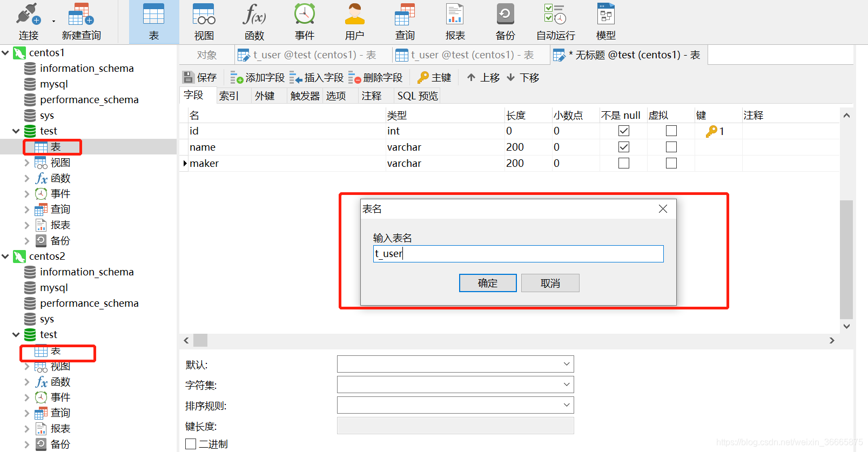Uncheck 不是 null for name field
This screenshot has width=868, height=452.
pyautogui.click(x=624, y=147)
